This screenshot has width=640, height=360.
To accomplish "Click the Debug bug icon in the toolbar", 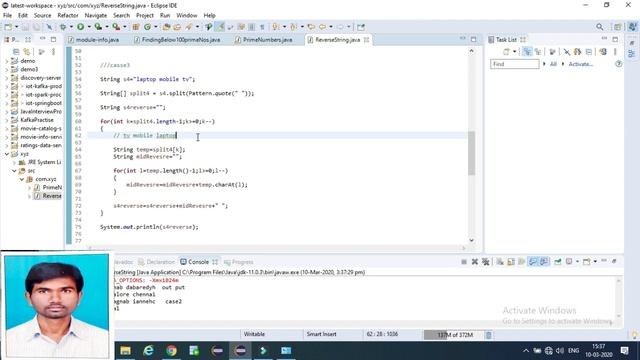I will click(63, 27).
